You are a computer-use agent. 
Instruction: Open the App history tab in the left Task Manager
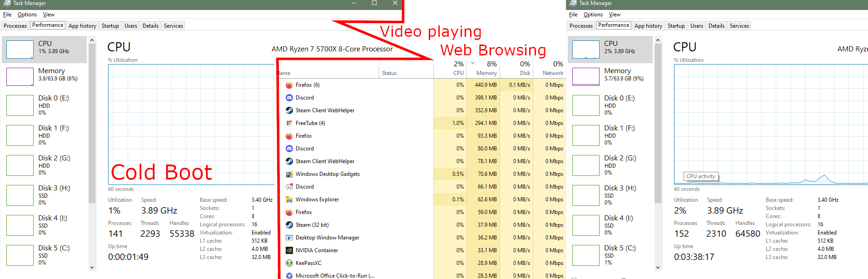82,26
